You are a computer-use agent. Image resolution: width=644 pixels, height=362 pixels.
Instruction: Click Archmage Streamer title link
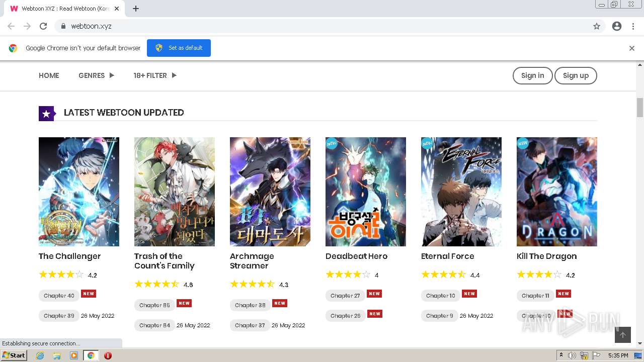(252, 261)
